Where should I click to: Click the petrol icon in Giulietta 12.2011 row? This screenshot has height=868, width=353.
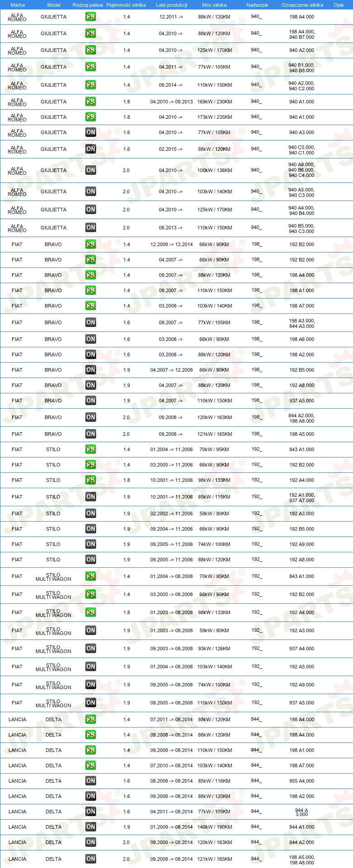point(91,17)
